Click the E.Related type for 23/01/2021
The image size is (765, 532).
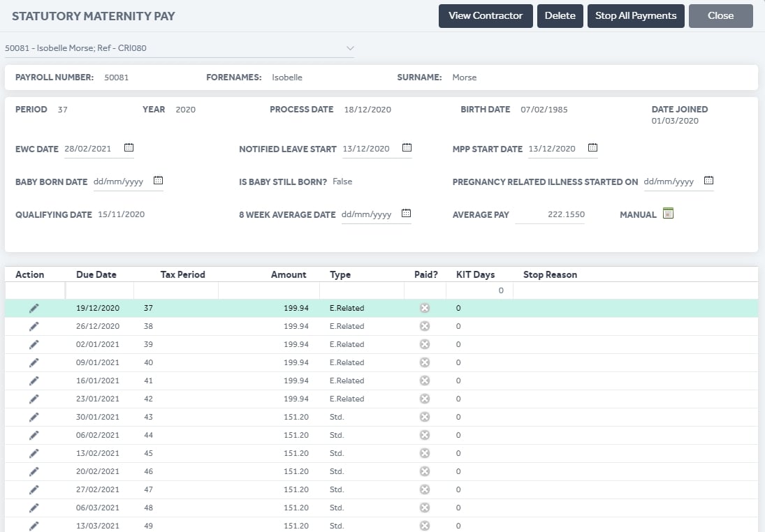click(347, 399)
